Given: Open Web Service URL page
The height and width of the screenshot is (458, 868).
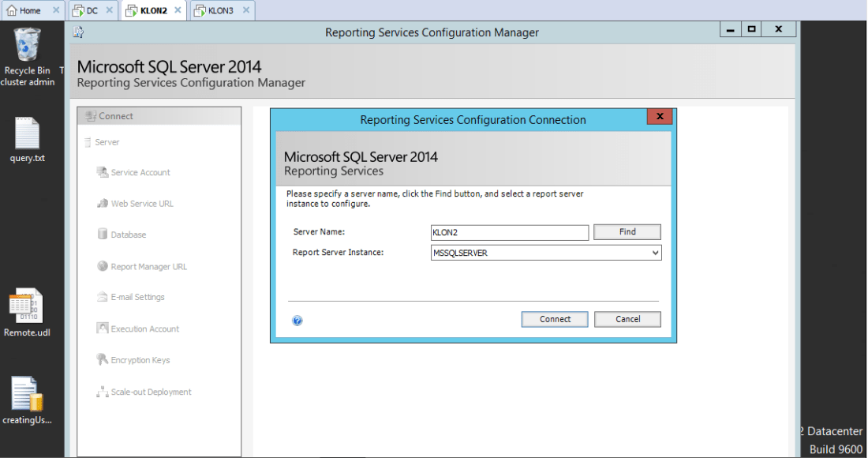Looking at the screenshot, I should (141, 204).
